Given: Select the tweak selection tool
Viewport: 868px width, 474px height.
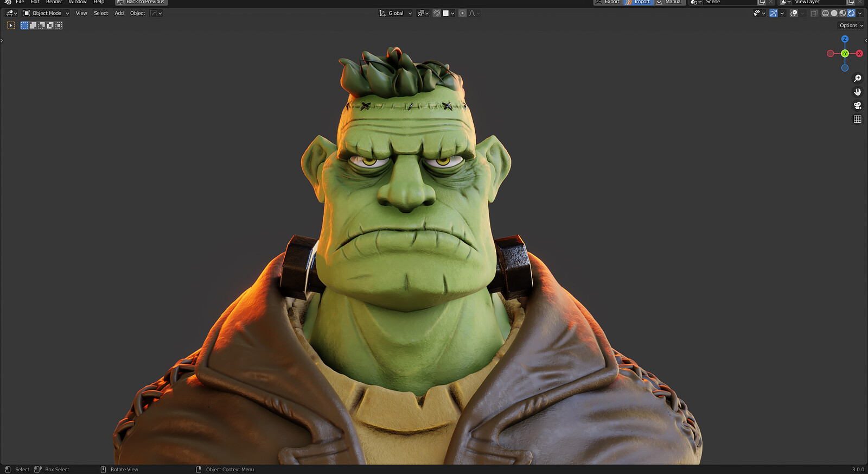Looking at the screenshot, I should (x=11, y=26).
